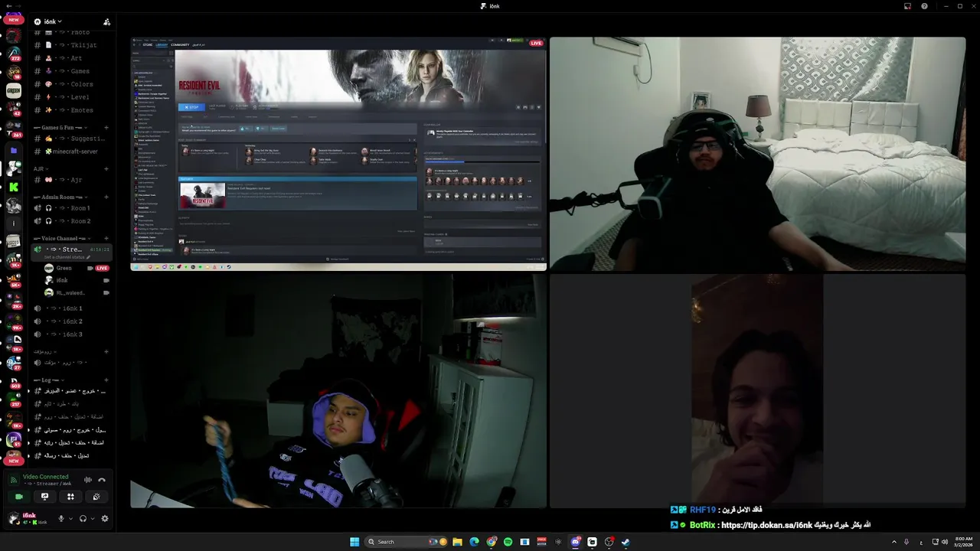Open File Explorer from taskbar

[x=457, y=542]
